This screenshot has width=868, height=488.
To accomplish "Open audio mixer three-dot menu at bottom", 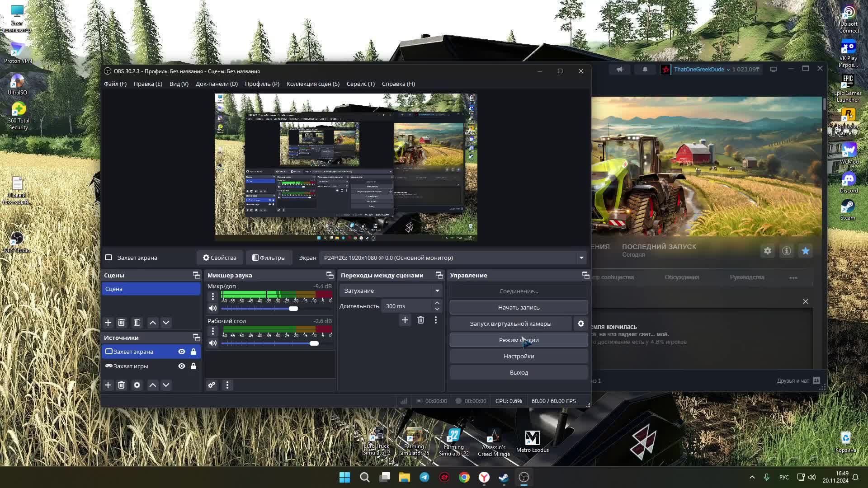I will click(x=227, y=385).
